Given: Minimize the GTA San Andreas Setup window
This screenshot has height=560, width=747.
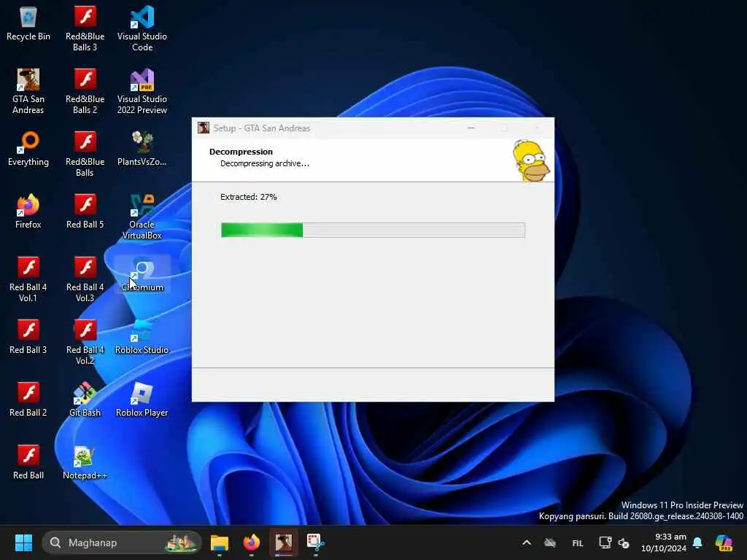Looking at the screenshot, I should point(471,128).
